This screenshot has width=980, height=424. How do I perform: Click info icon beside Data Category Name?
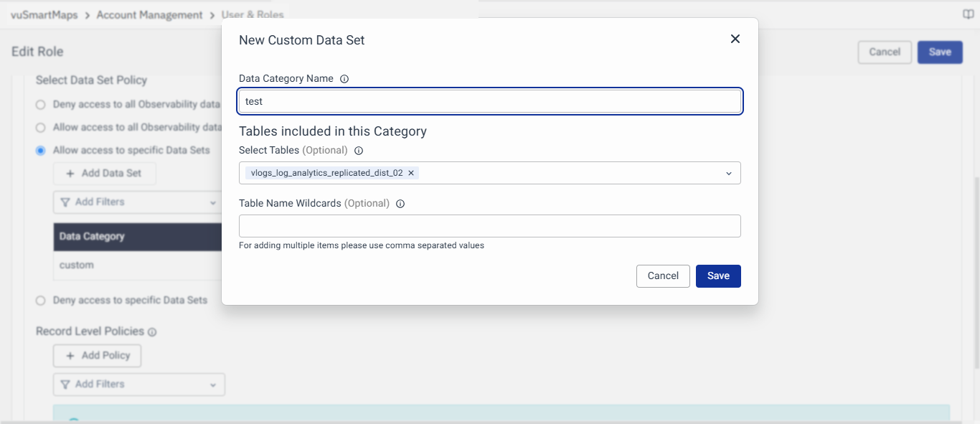point(344,79)
